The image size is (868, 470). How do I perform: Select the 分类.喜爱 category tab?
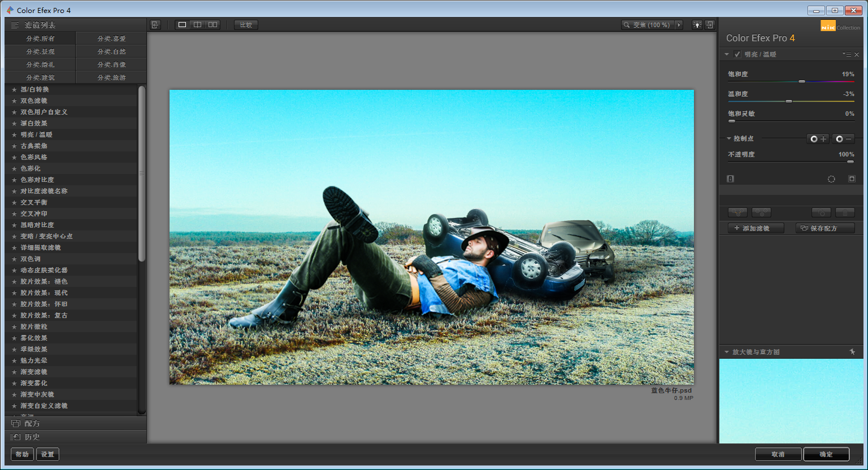(x=111, y=38)
